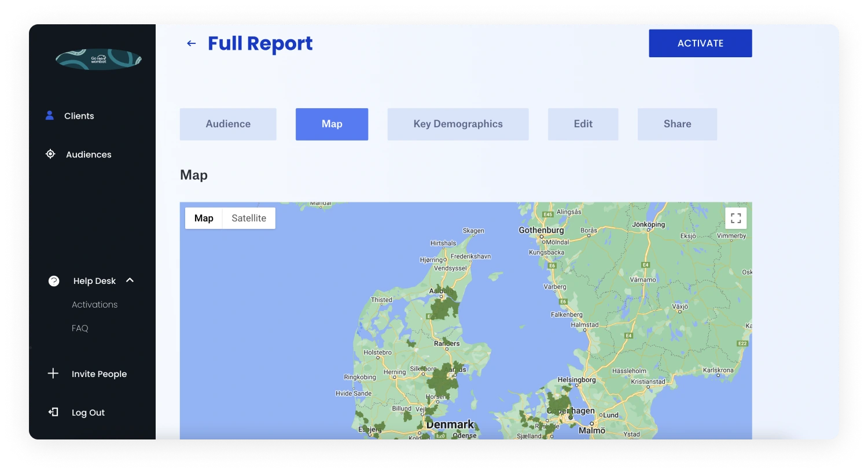
Task: Click the Skagen label on the map
Action: pos(473,231)
